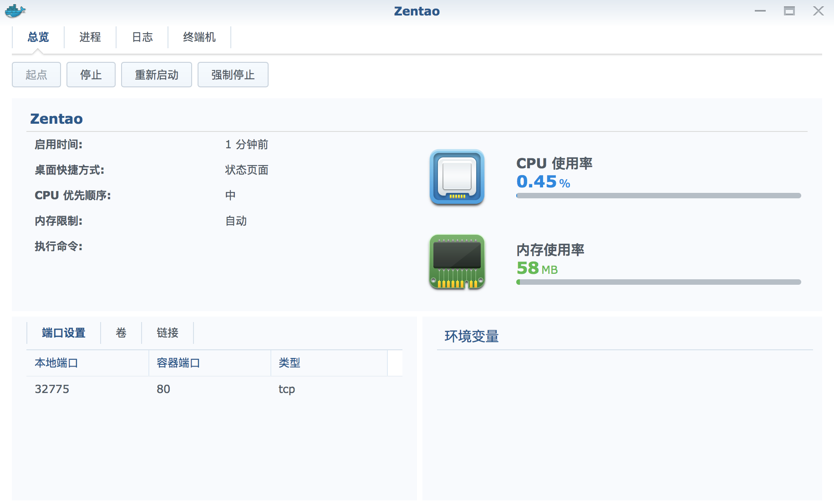Open the 日志 tab
This screenshot has width=834, height=504.
pyautogui.click(x=142, y=37)
